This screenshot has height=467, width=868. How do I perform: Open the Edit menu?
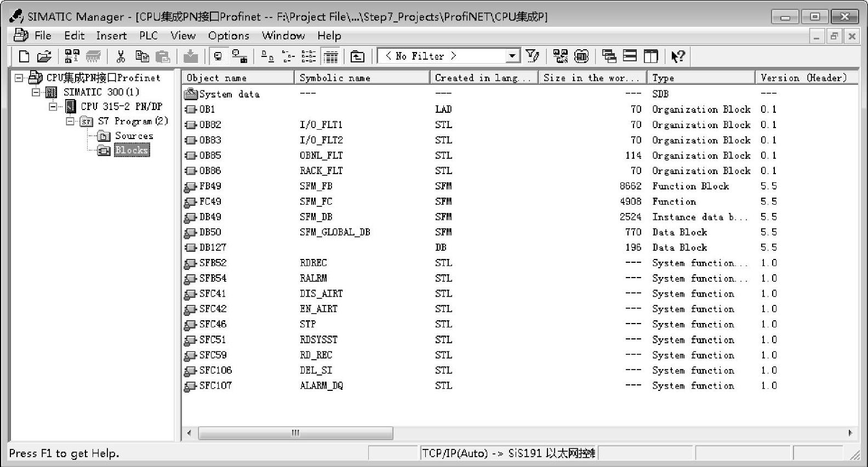75,36
